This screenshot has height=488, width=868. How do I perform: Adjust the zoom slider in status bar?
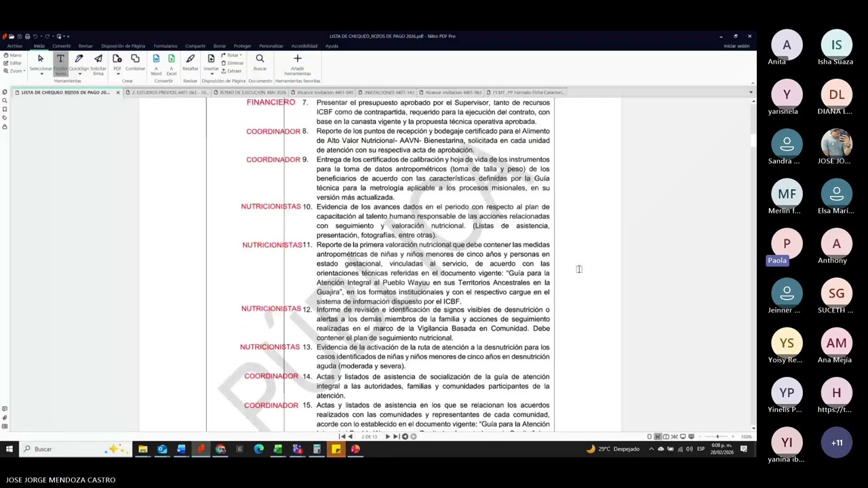click(717, 436)
